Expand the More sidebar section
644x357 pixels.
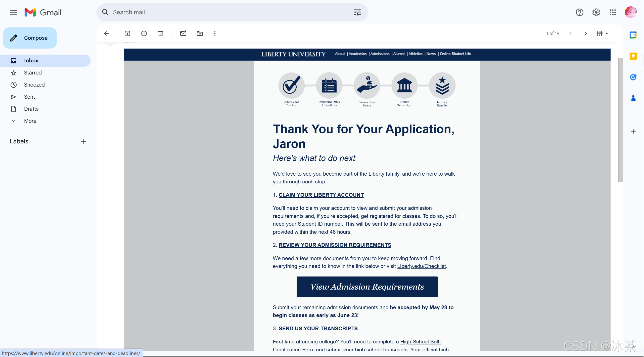click(30, 121)
